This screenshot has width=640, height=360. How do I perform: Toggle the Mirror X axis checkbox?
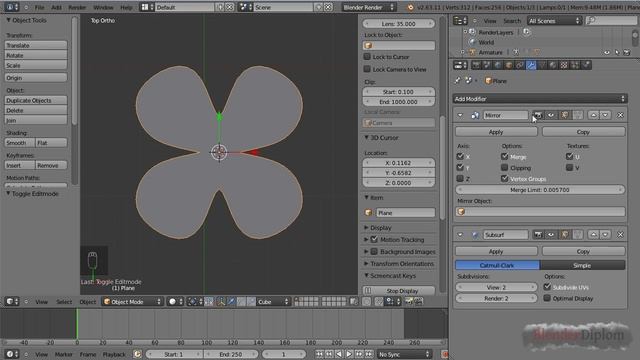tap(460, 156)
